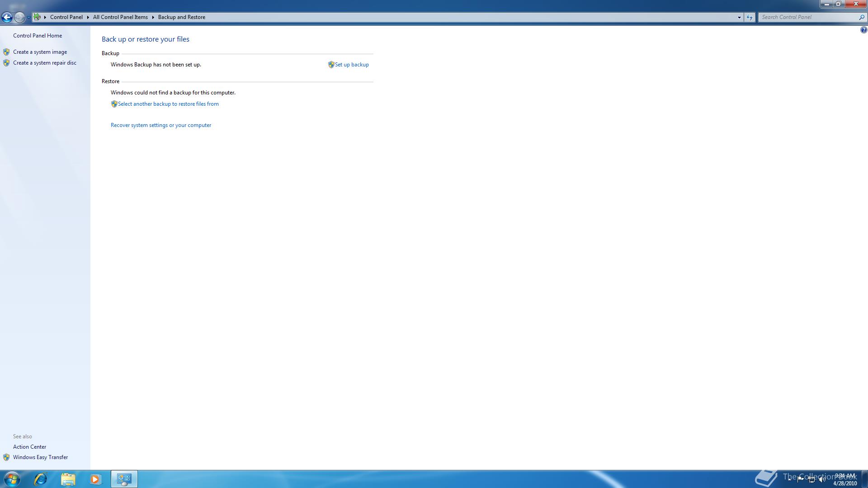Click the search magnifier icon
Viewport: 868px width, 488px height.
pos(862,17)
